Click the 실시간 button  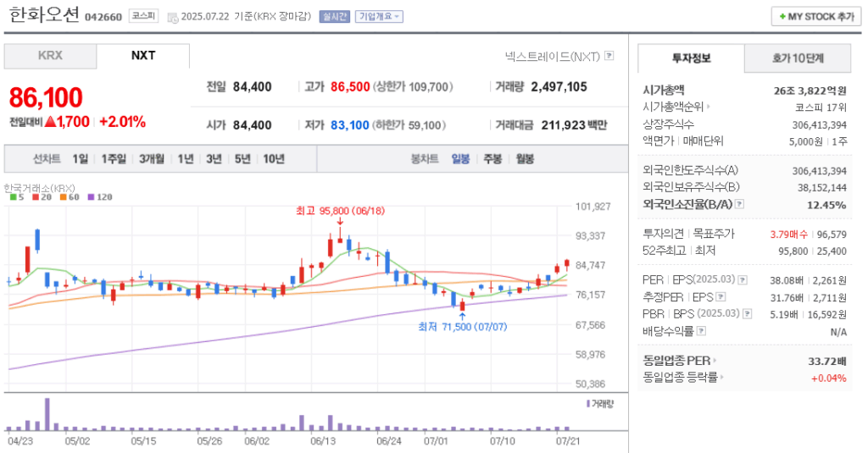tap(334, 17)
